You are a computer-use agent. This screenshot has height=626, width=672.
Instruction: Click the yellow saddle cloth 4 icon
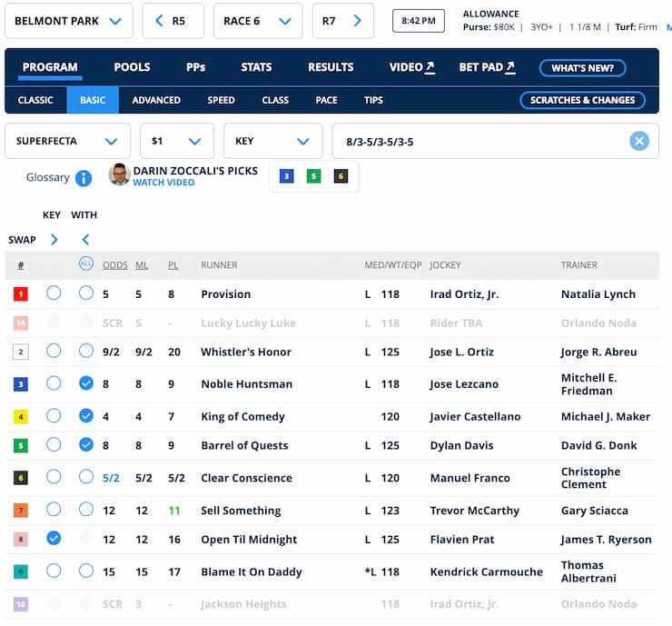pos(21,417)
